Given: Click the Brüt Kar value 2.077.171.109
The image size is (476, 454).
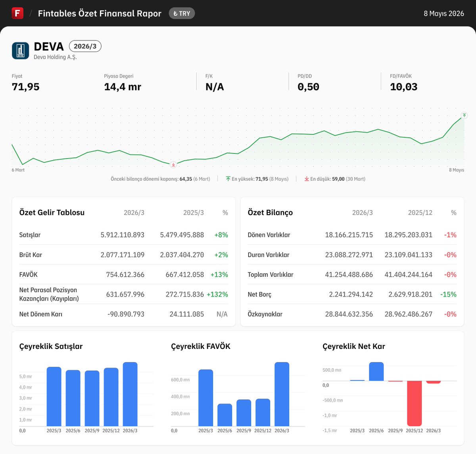Looking at the screenshot, I should click(123, 255).
